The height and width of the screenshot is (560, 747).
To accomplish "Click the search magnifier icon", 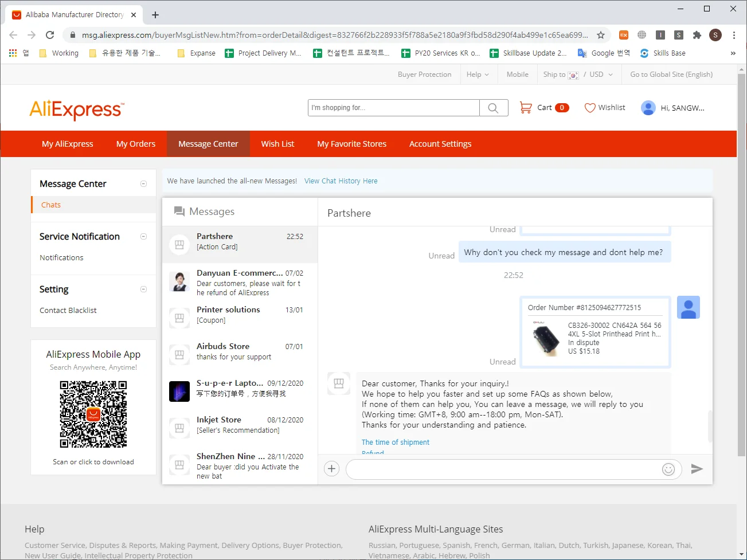I will [493, 108].
